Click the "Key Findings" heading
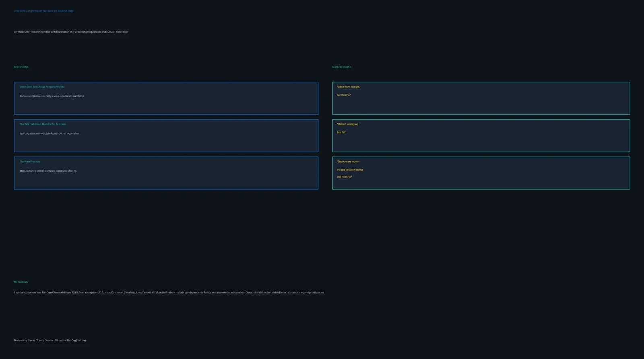 tap(21, 67)
